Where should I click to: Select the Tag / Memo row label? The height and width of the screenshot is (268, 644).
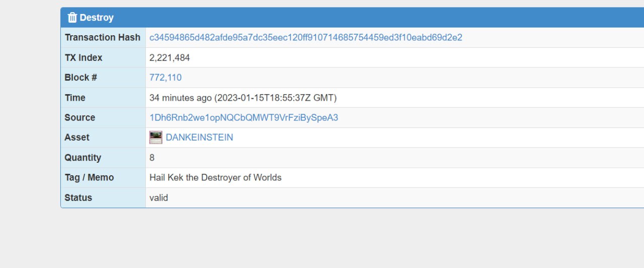click(89, 178)
